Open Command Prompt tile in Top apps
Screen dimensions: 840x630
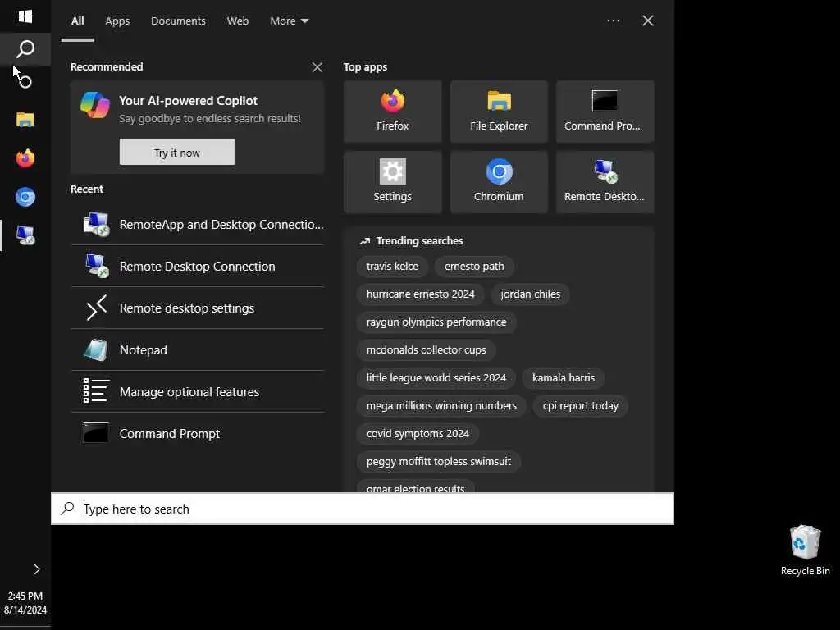click(x=605, y=112)
